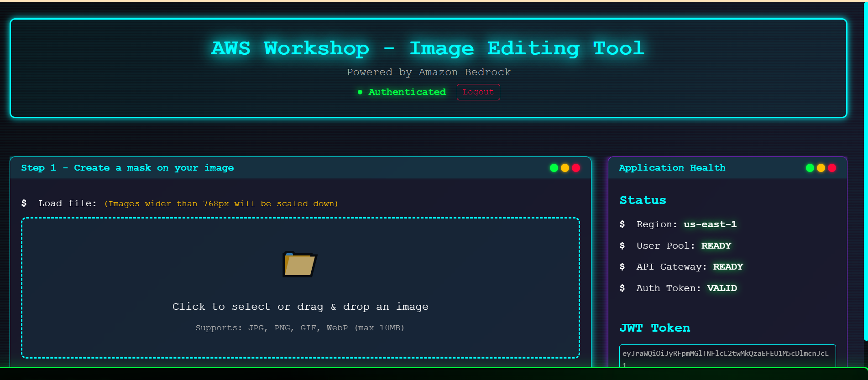
Task: Click the 'READY' value next to User Pool
Action: click(x=716, y=246)
